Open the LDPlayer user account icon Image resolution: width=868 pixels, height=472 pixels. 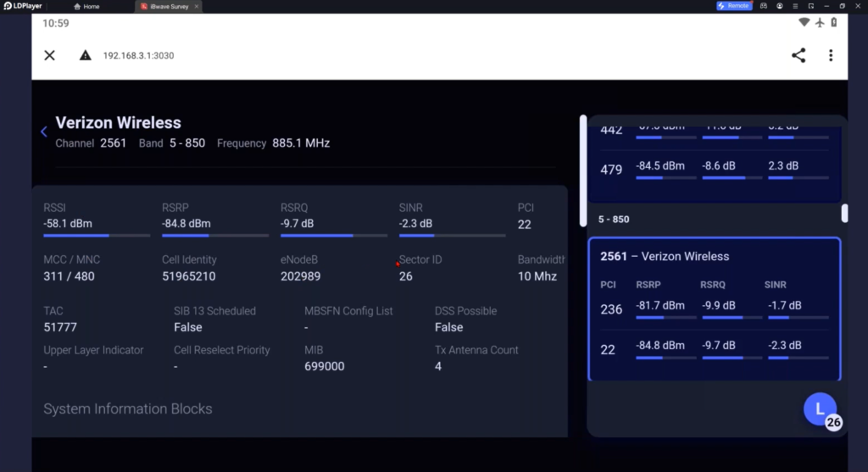780,6
